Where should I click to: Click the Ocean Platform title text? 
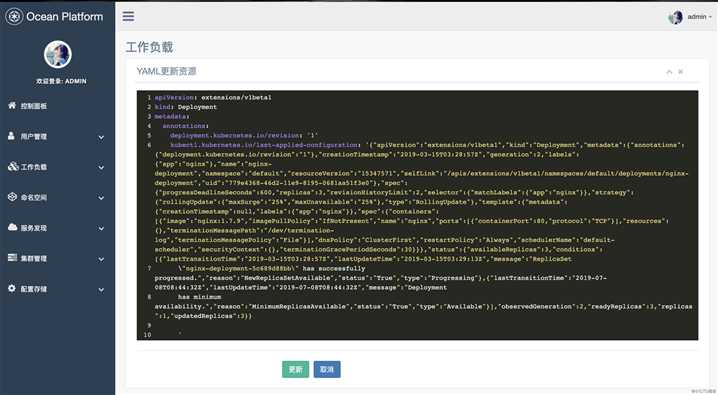pos(65,17)
